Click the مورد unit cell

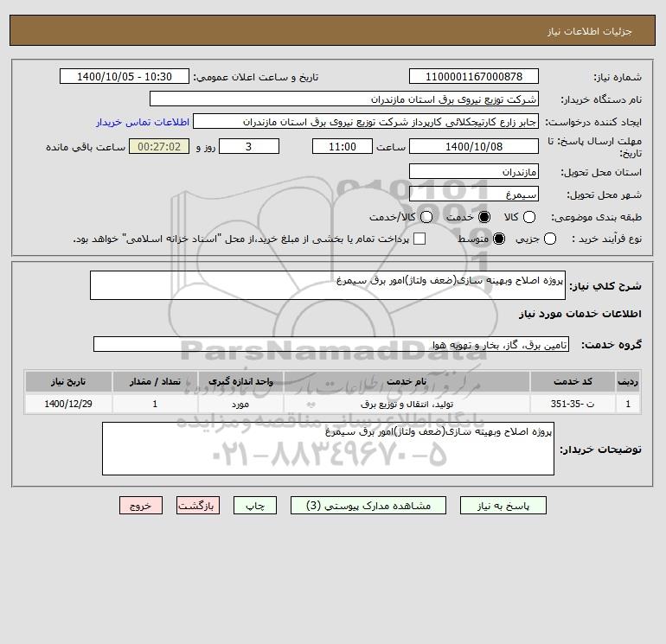click(x=240, y=404)
